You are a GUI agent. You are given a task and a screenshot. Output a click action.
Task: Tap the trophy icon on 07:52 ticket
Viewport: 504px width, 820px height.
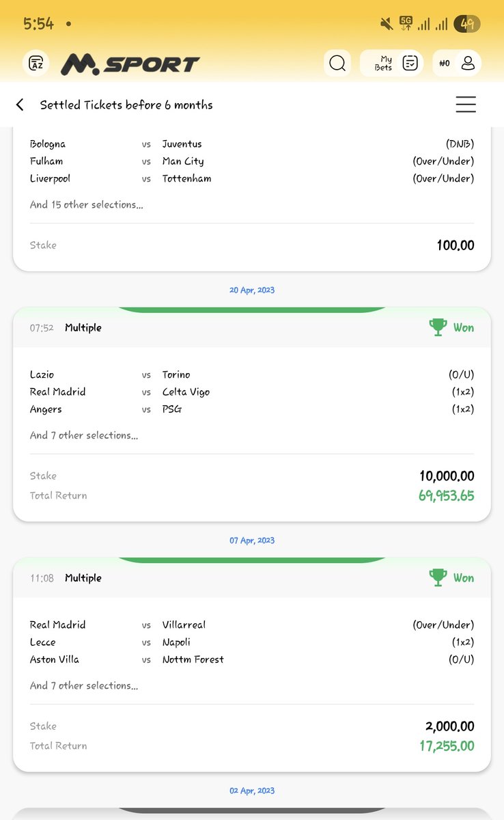click(x=438, y=327)
